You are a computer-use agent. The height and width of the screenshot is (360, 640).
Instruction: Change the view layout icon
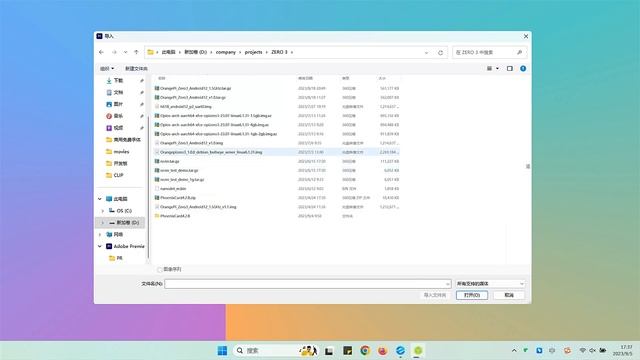point(489,69)
